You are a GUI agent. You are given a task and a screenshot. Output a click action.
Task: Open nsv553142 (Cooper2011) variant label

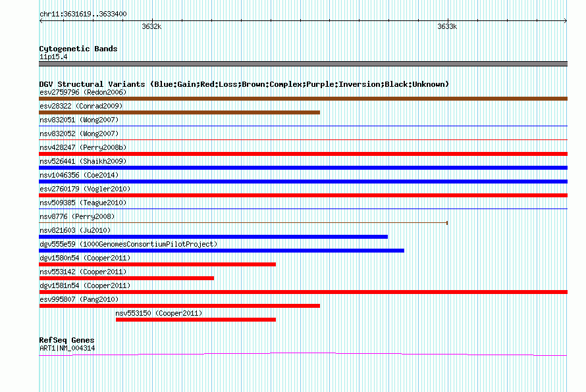tap(83, 272)
